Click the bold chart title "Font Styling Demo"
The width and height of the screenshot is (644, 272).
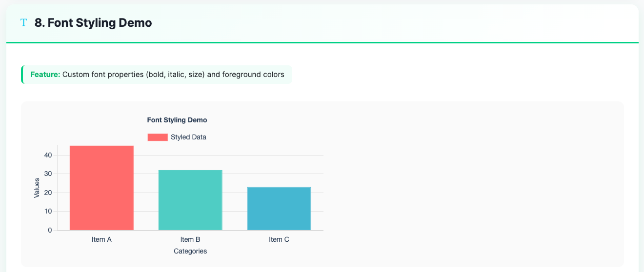(177, 120)
